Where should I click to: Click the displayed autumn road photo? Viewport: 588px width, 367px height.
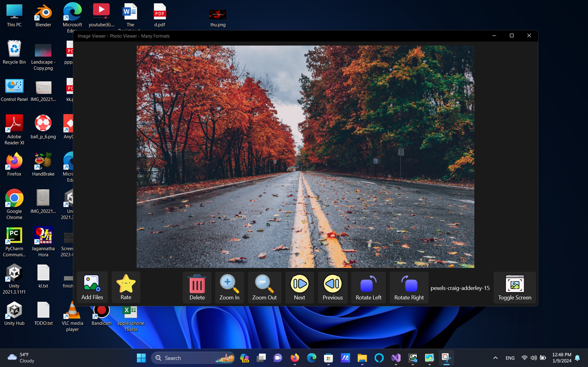click(x=305, y=157)
